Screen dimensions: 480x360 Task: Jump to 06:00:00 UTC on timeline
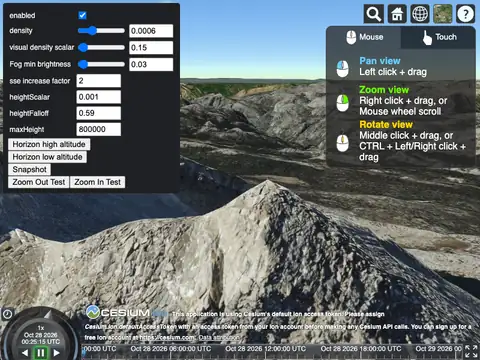coord(171,349)
